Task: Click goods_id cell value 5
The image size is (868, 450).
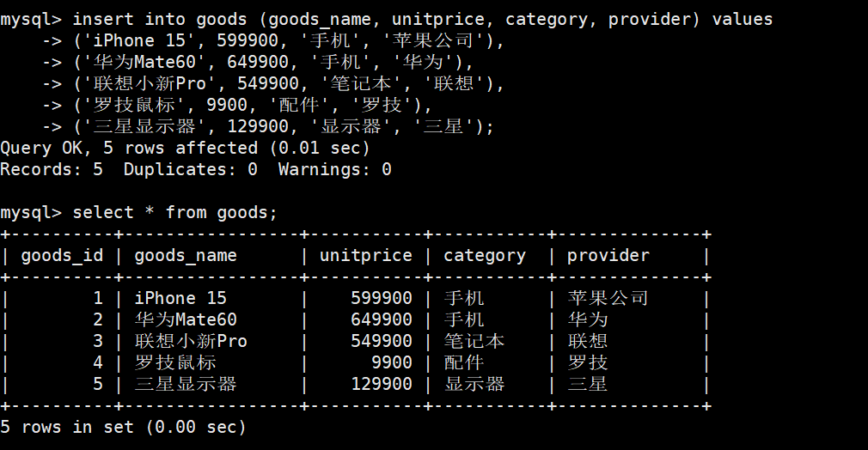Action: click(x=98, y=384)
